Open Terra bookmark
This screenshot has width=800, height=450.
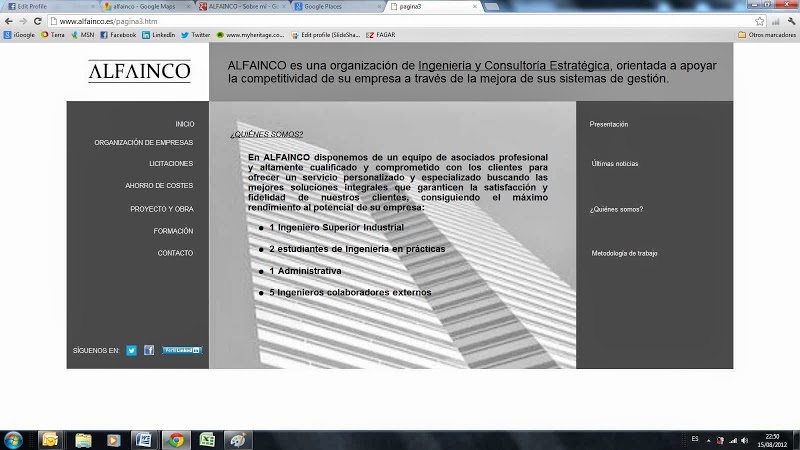pos(53,35)
